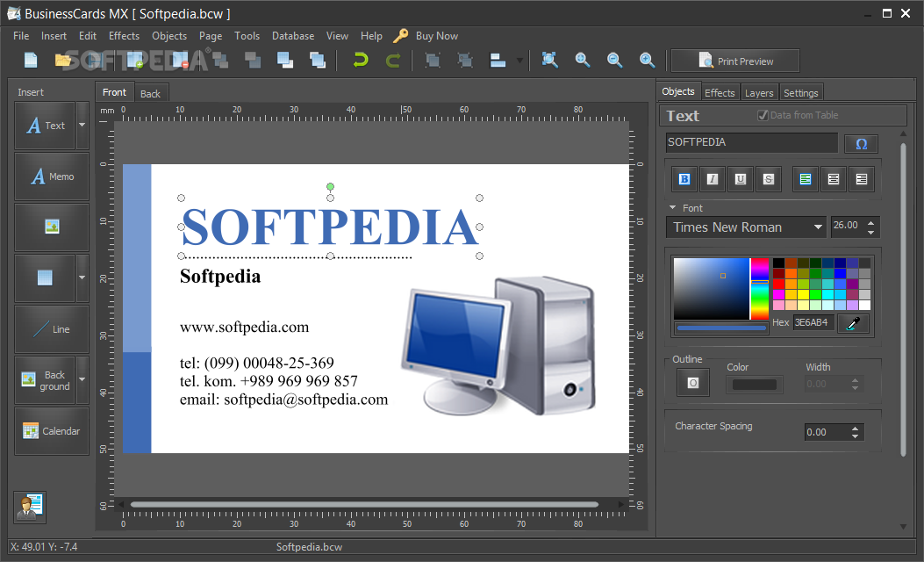The image size is (924, 562).
Task: Click the New document icon
Action: coord(31,60)
